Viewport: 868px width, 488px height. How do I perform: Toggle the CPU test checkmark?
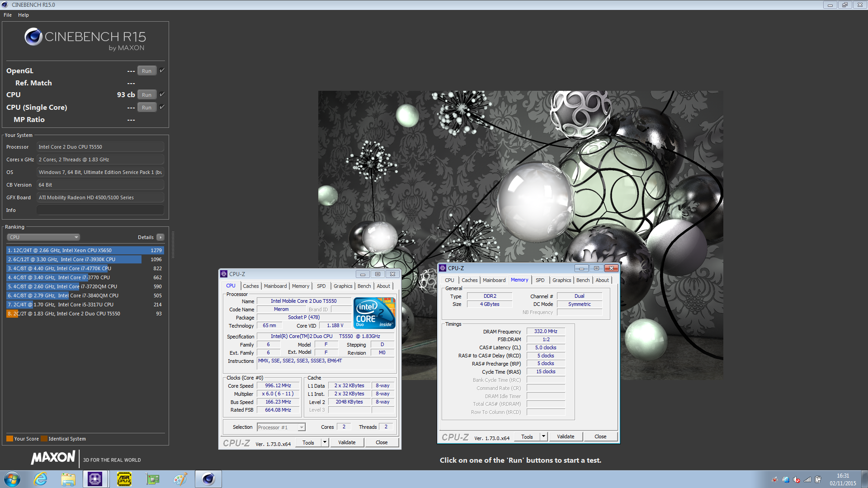(162, 94)
